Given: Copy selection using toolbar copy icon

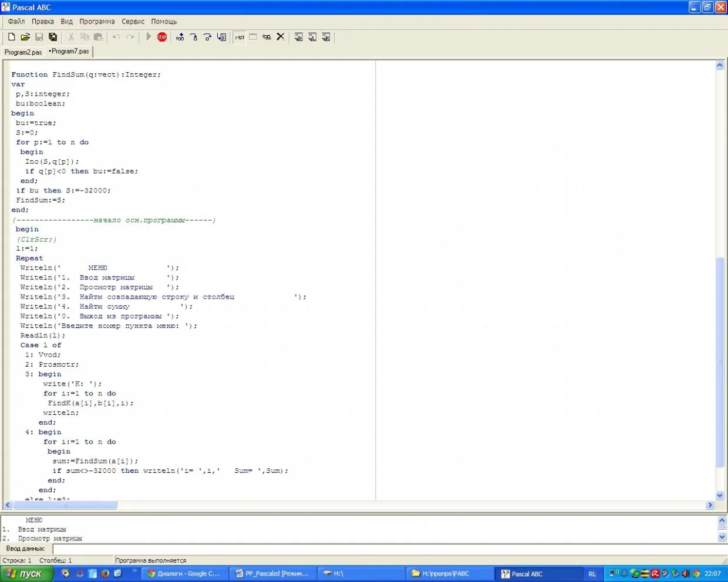Looking at the screenshot, I should point(85,37).
